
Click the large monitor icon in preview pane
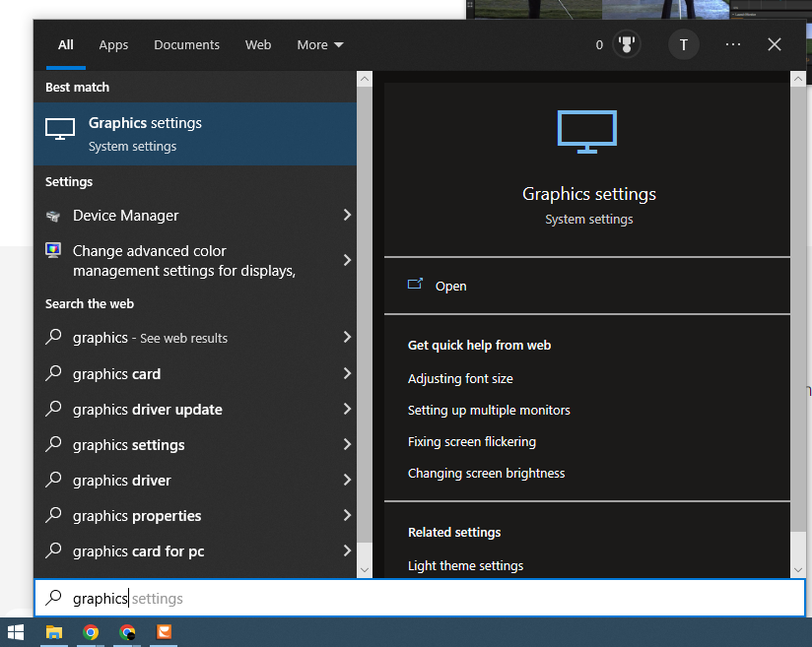point(587,132)
